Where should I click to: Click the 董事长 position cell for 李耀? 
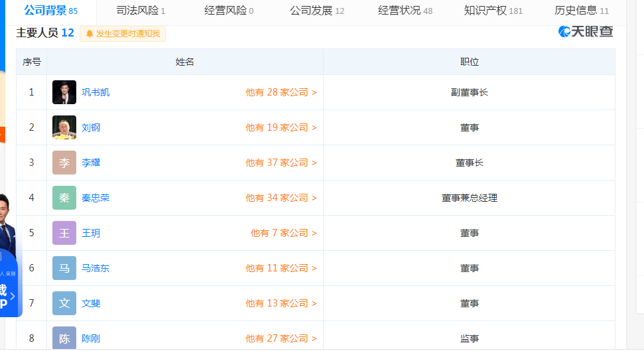coord(469,163)
